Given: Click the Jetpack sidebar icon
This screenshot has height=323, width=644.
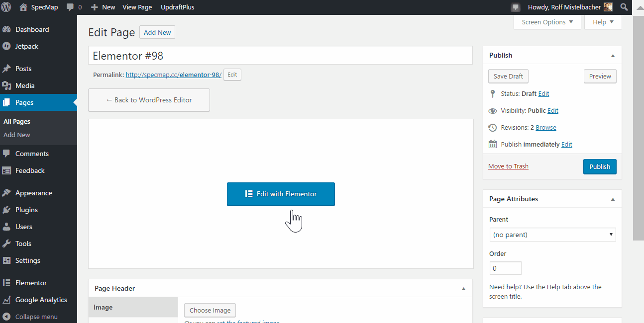Looking at the screenshot, I should tap(6, 46).
